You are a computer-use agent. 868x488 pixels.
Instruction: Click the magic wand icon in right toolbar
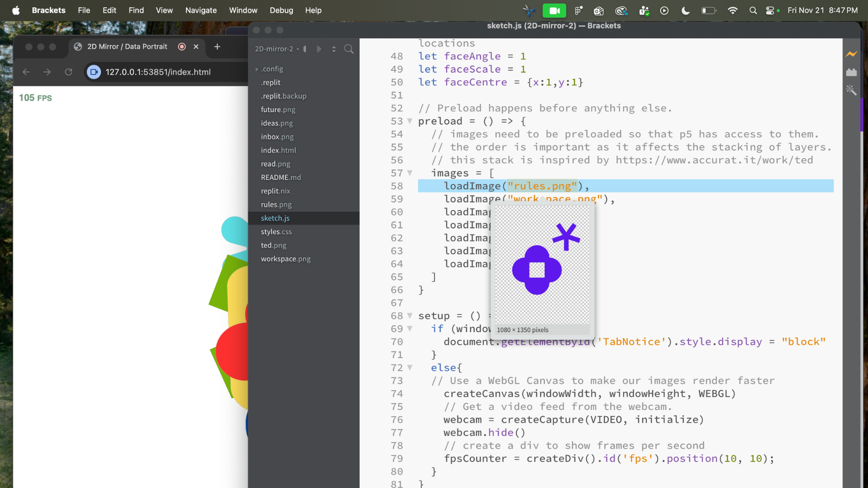[x=851, y=90]
